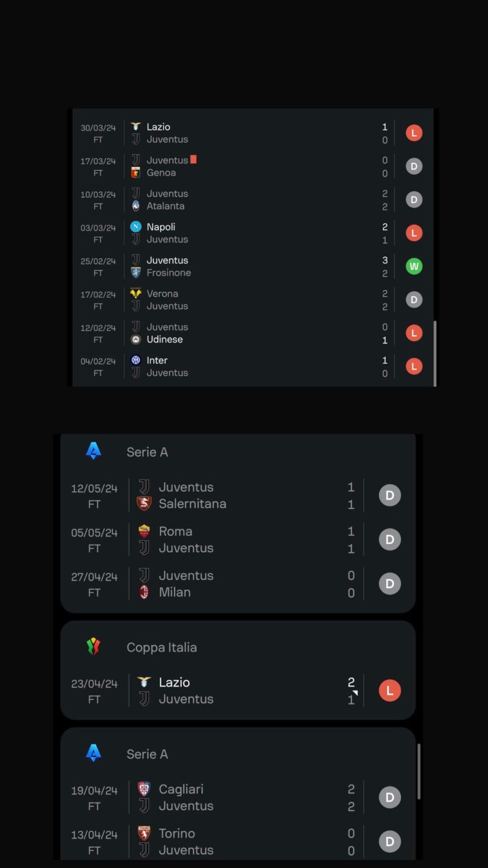
Task: Click the Coppa Italia trophy icon
Action: (x=93, y=646)
